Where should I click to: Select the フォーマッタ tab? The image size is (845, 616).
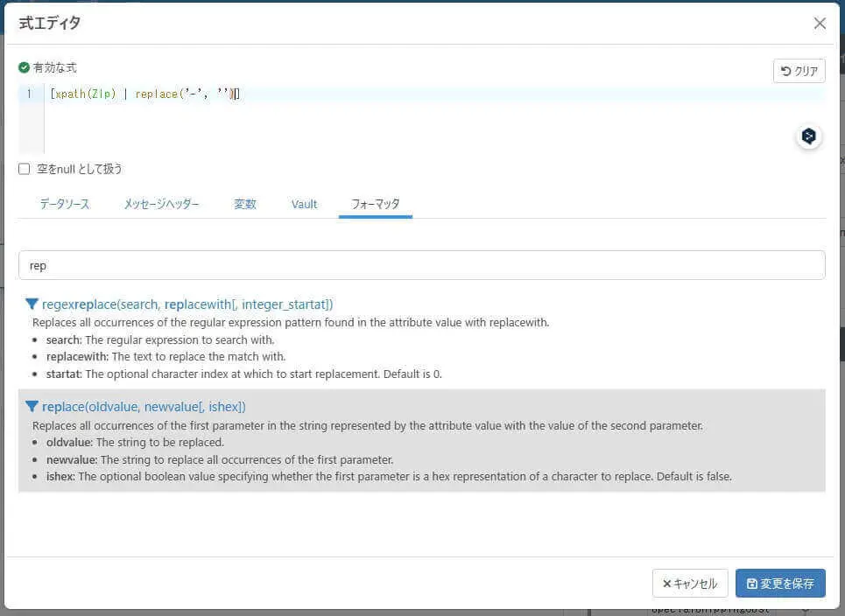tap(375, 204)
